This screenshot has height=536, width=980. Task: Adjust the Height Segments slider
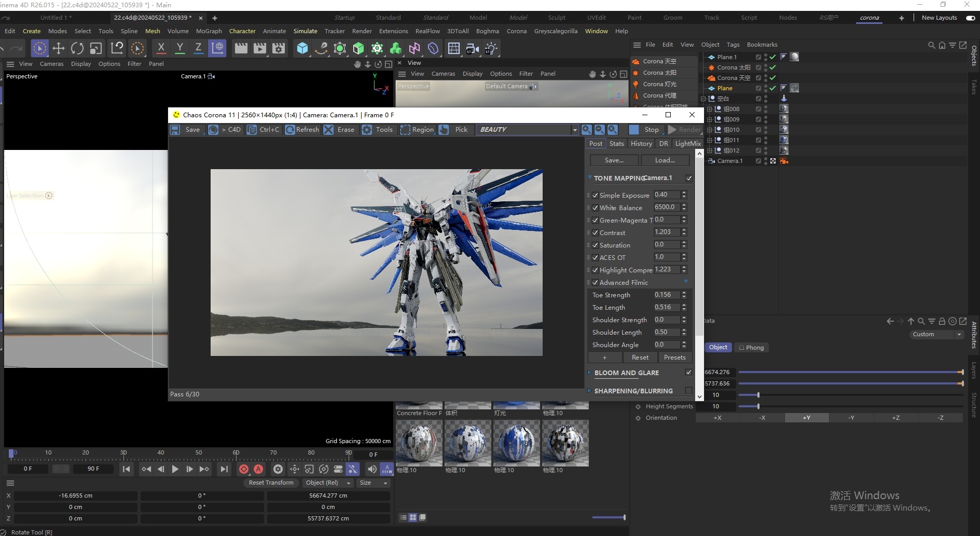pos(758,406)
